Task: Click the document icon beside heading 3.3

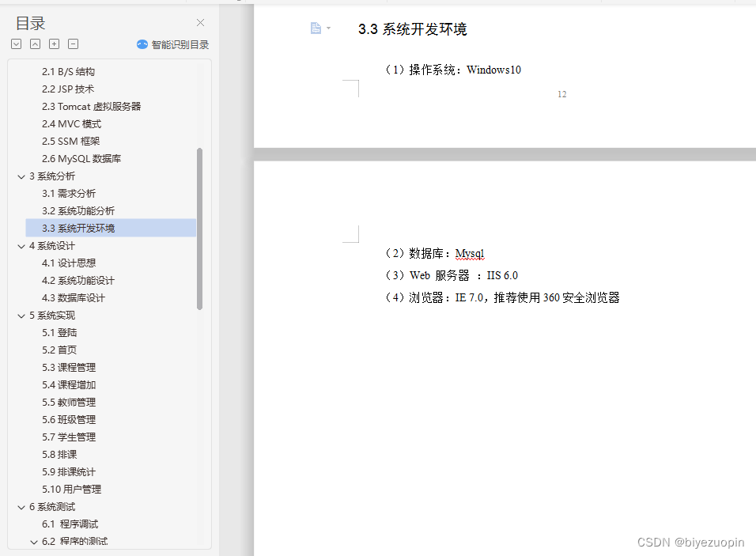Action: pyautogui.click(x=316, y=28)
